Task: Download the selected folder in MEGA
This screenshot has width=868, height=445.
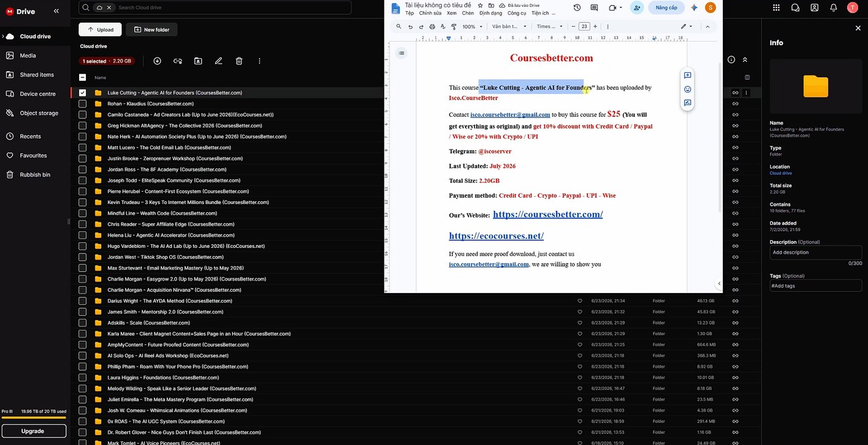Action: coord(157,61)
